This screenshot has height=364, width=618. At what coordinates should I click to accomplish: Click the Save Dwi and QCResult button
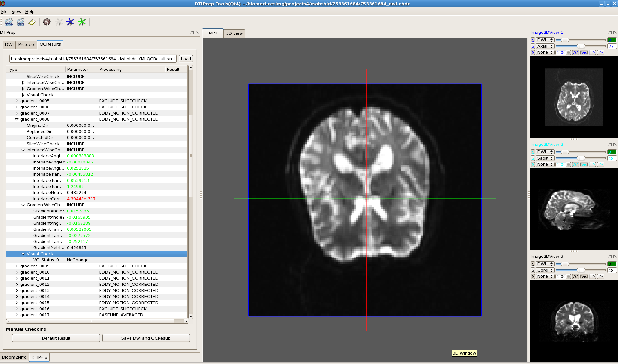pos(146,338)
